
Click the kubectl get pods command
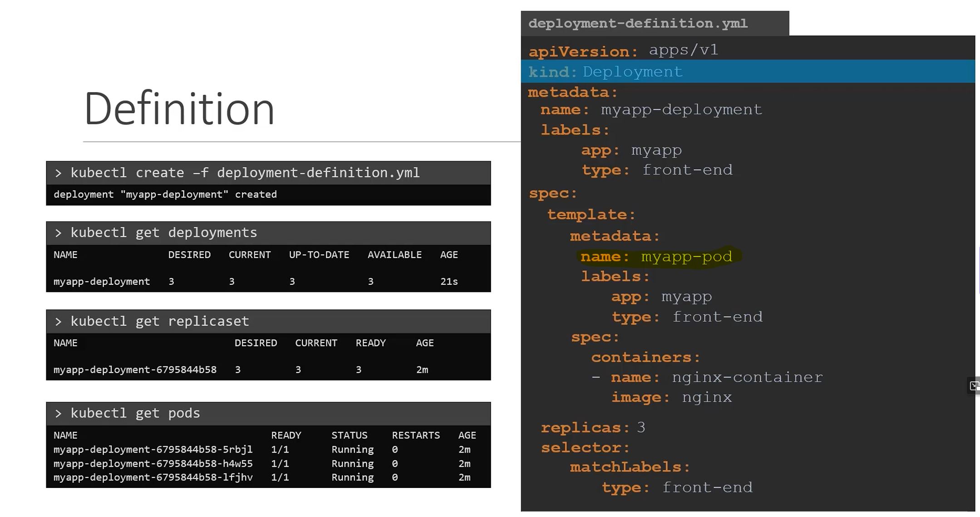click(135, 413)
